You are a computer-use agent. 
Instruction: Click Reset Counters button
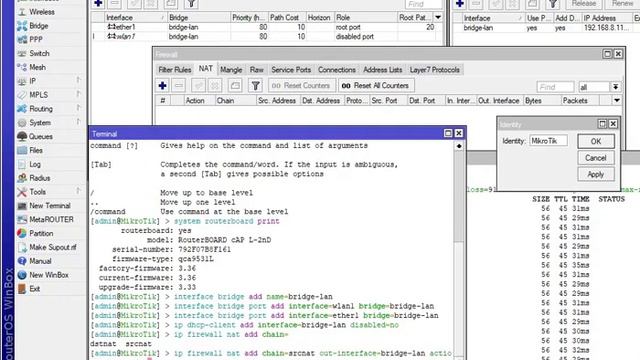(301, 86)
